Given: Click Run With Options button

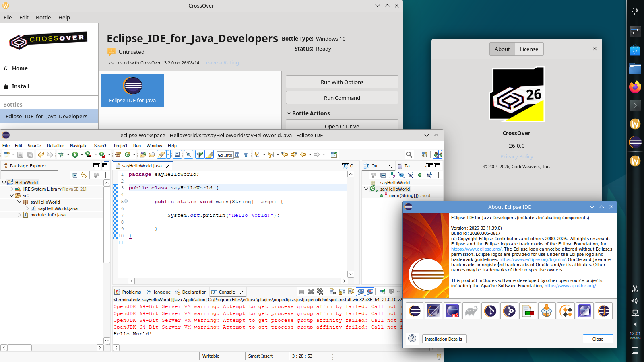Looking at the screenshot, I should pyautogui.click(x=342, y=82).
